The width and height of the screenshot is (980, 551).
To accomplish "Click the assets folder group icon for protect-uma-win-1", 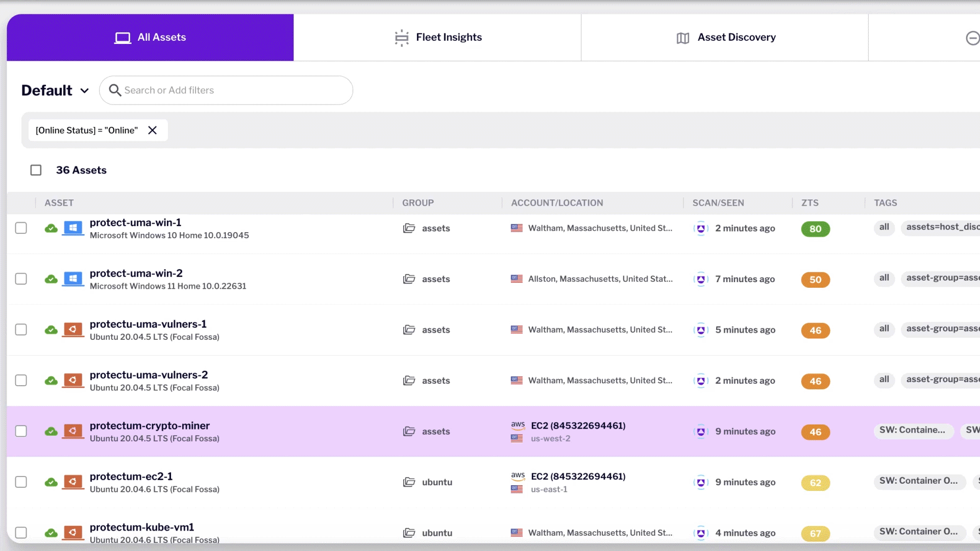I will (409, 228).
